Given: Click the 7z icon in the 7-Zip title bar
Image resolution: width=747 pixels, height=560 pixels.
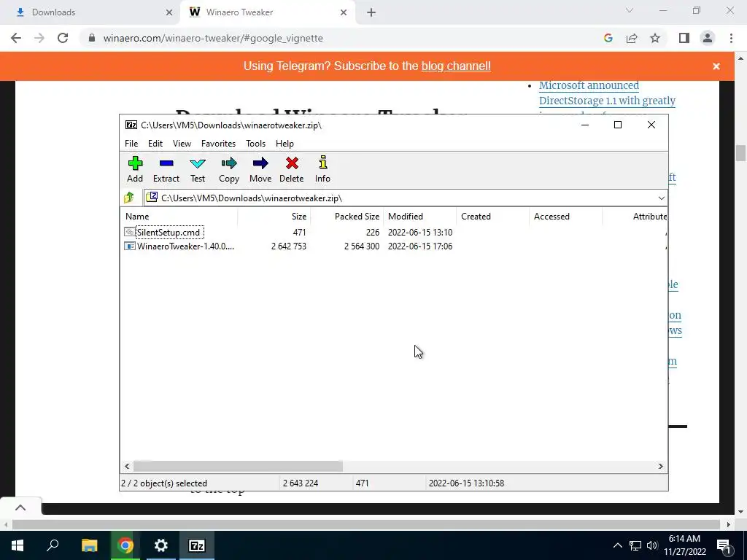Looking at the screenshot, I should 131,125.
